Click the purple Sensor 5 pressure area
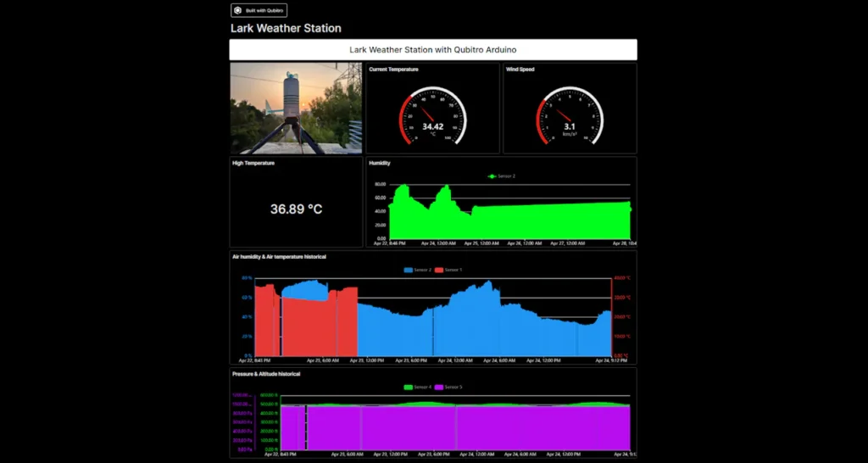Screen dimensions: 868x463 point(455,427)
